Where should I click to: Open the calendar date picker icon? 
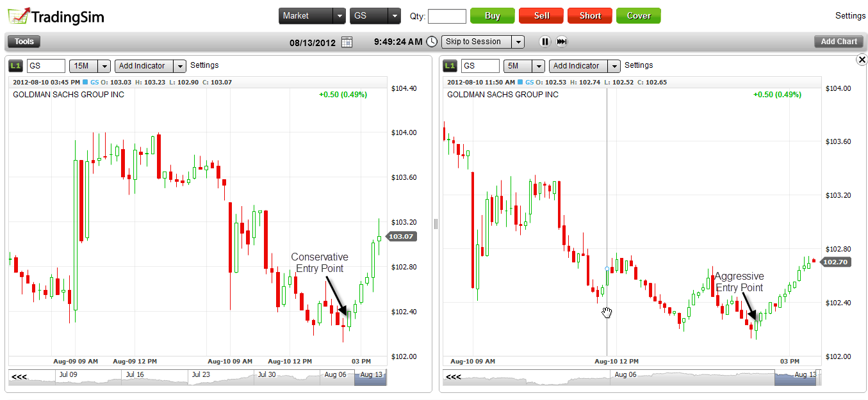tap(347, 42)
